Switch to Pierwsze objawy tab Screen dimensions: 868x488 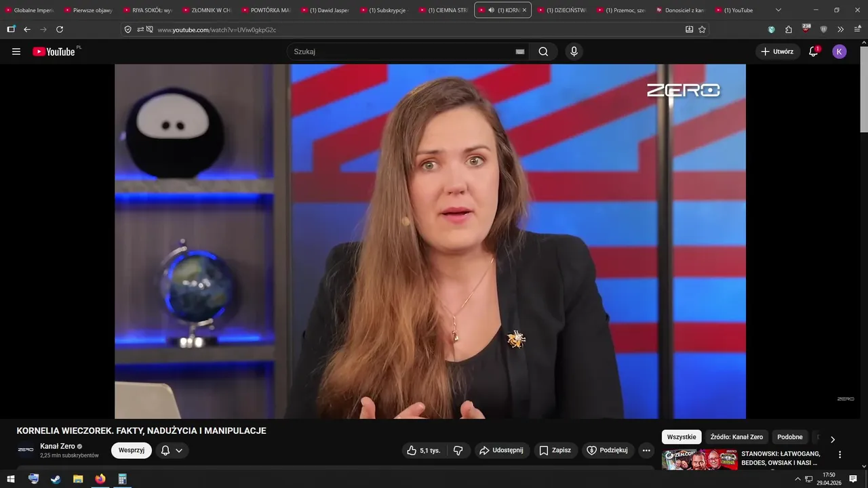(89, 10)
